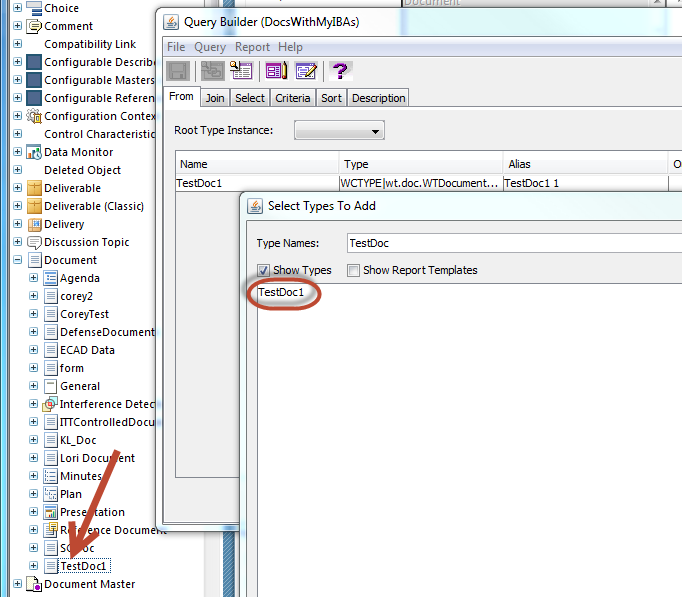Expand the TestDoc1 tree node
This screenshot has width=682, height=597.
[33, 566]
